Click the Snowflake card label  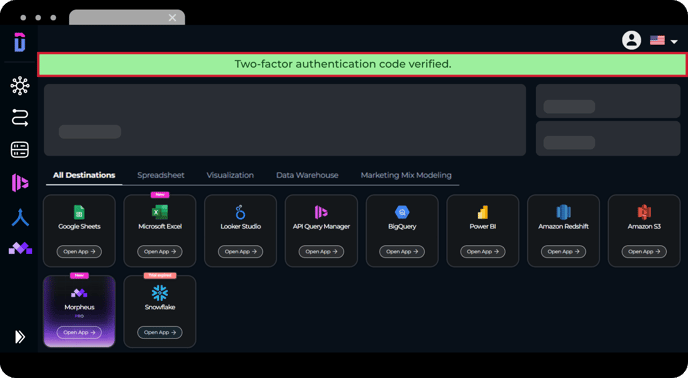coord(160,307)
